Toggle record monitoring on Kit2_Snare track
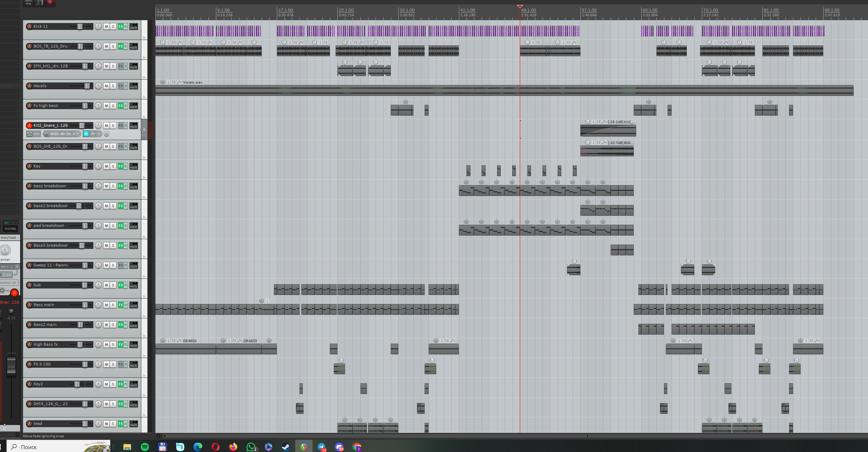Screen dimensions: 868x452 coord(86,134)
